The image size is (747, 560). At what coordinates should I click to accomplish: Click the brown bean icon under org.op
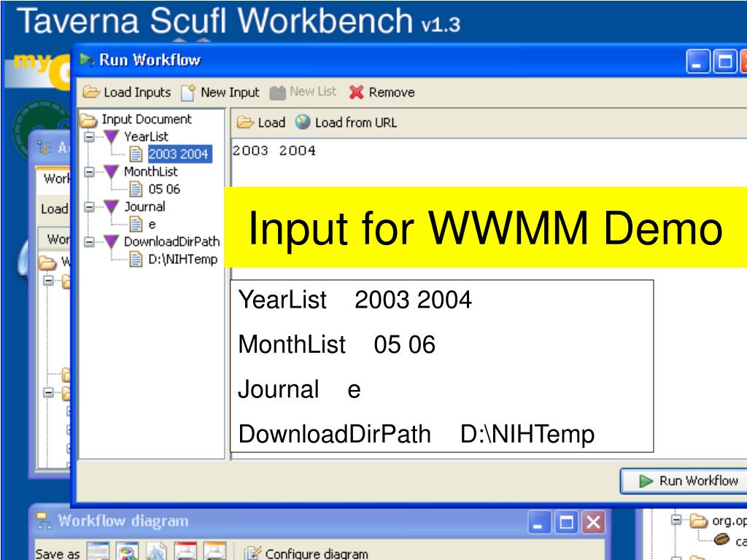click(721, 539)
